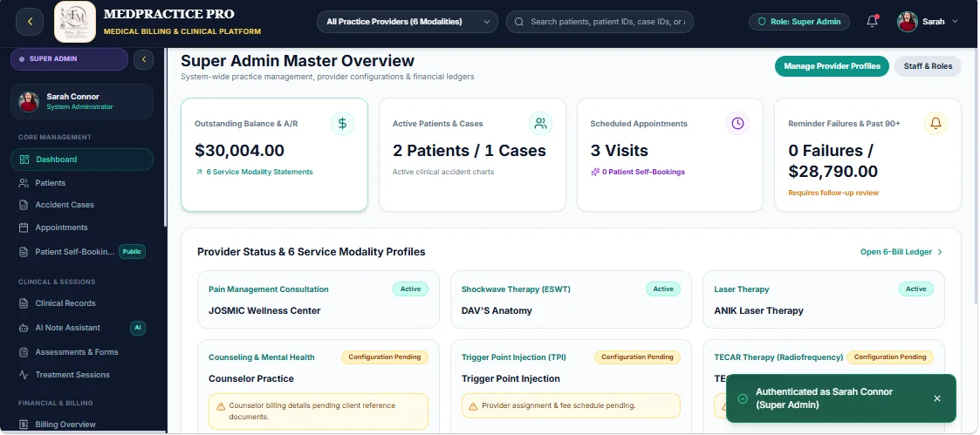Viewport: 980px width, 435px height.
Task: Click the sidebar scrollbar
Action: tap(165, 138)
